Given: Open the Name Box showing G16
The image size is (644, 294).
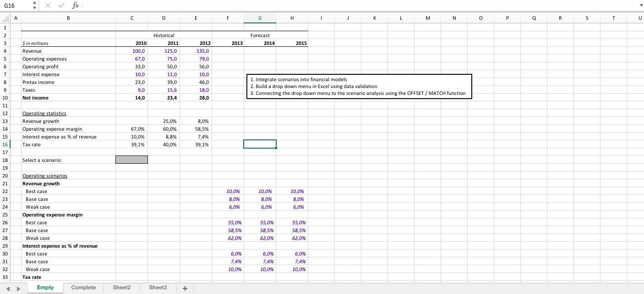Looking at the screenshot, I should click(14, 6).
